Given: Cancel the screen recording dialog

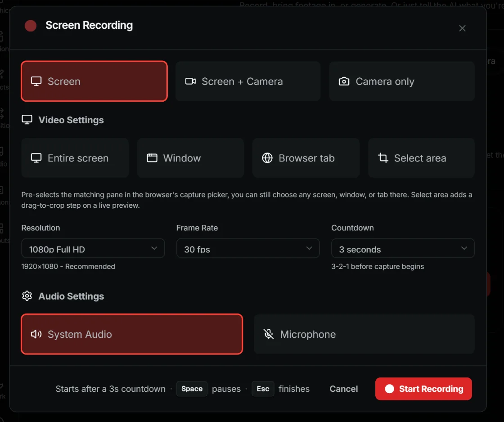Looking at the screenshot, I should (x=344, y=389).
